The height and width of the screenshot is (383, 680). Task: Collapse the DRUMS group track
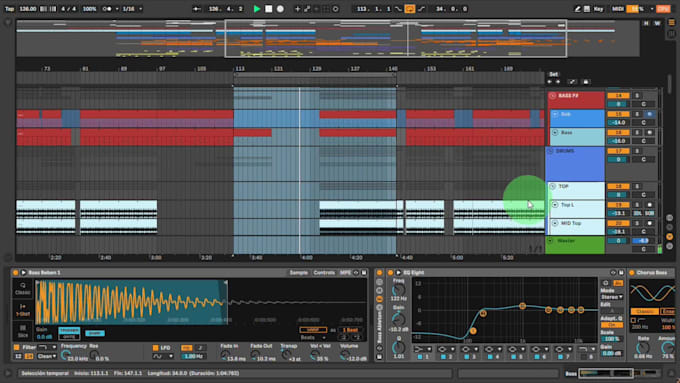click(x=550, y=151)
